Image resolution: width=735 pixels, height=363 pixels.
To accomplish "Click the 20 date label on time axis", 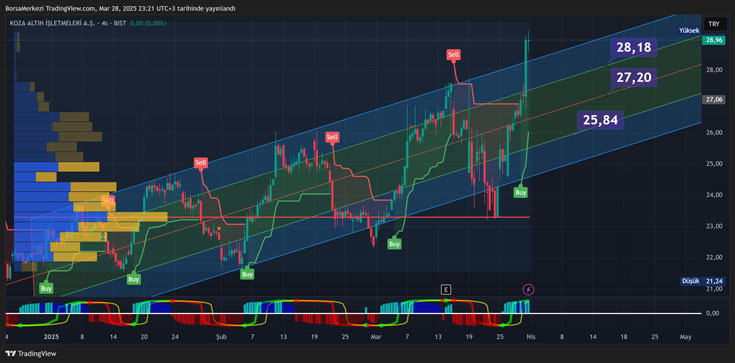I will pos(144,337).
